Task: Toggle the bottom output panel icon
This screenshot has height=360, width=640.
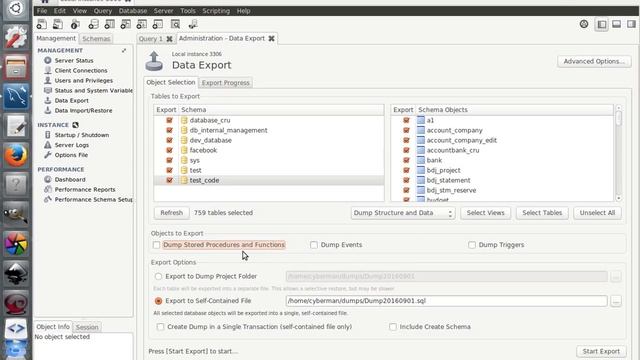Action: [617, 24]
